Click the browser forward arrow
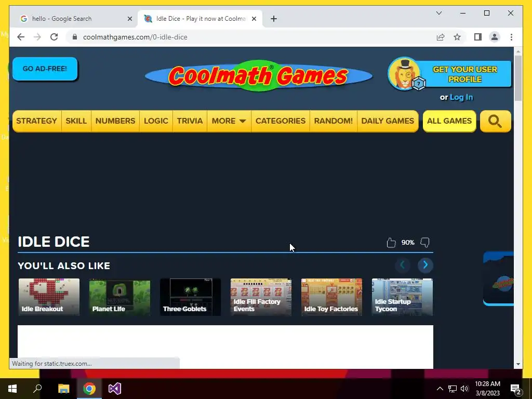 (x=37, y=37)
